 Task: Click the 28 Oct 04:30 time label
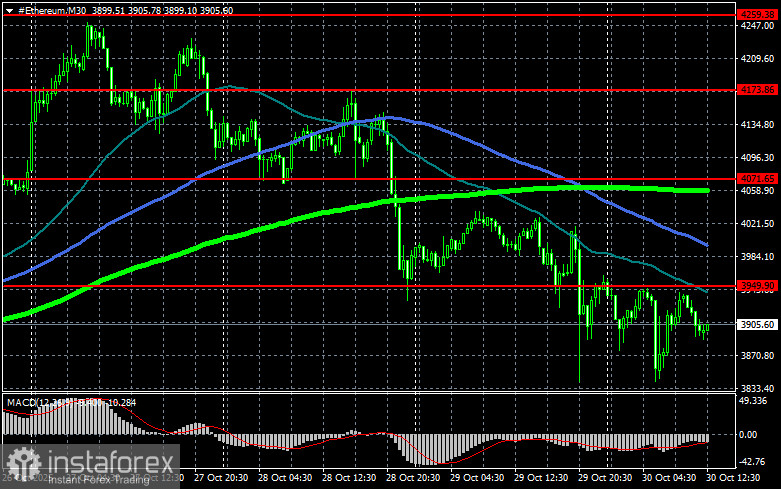(285, 478)
